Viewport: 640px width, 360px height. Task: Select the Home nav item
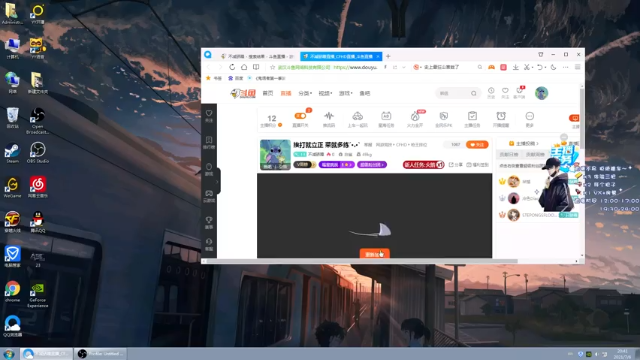268,93
